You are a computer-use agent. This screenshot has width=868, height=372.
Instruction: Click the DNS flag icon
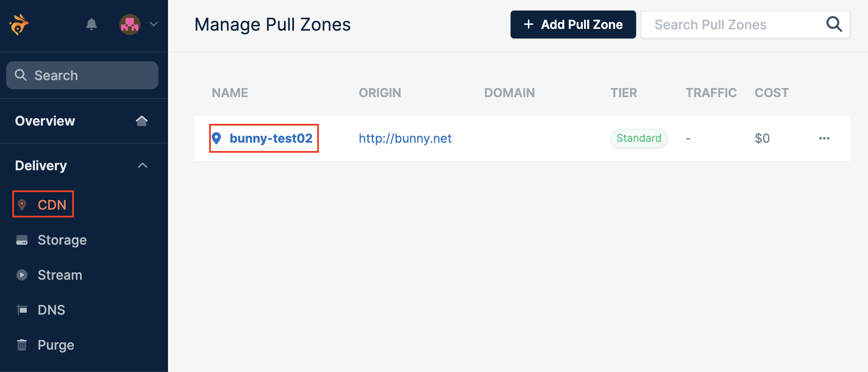[x=22, y=310]
